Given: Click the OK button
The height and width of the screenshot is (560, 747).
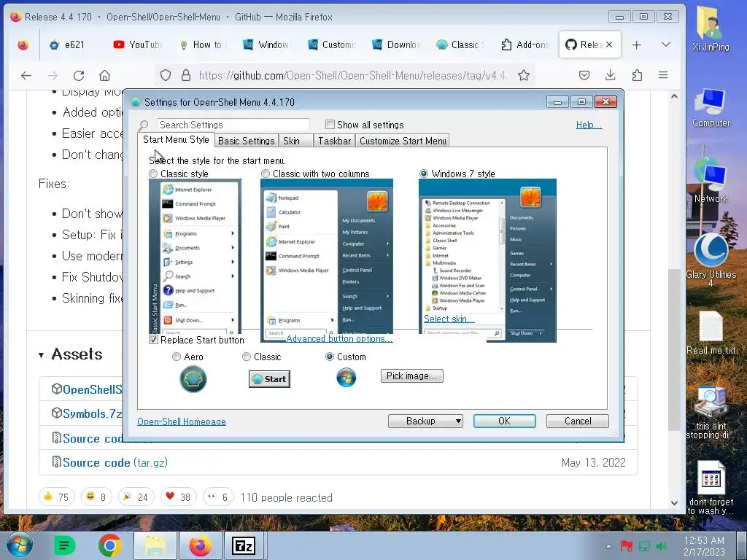Looking at the screenshot, I should [505, 421].
